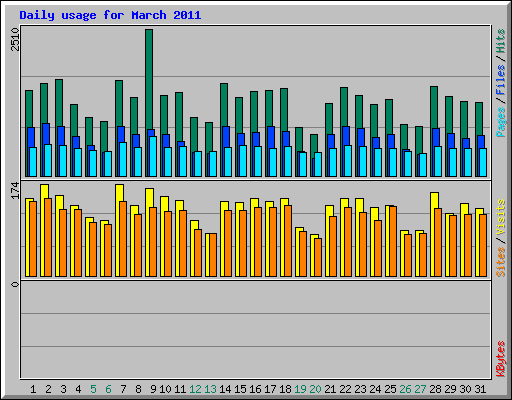Click the day 7 label on the x-axis
This screenshot has height=400, width=512.
[123, 389]
